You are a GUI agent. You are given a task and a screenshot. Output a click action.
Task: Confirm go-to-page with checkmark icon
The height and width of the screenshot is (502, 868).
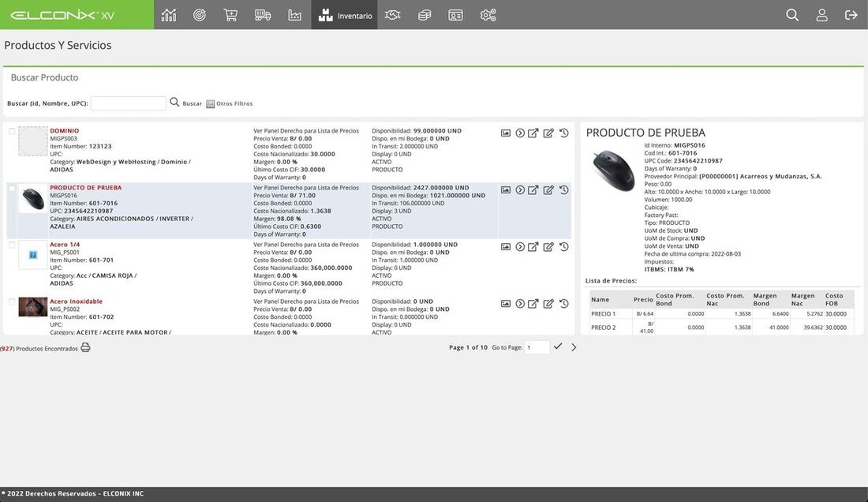[558, 347]
